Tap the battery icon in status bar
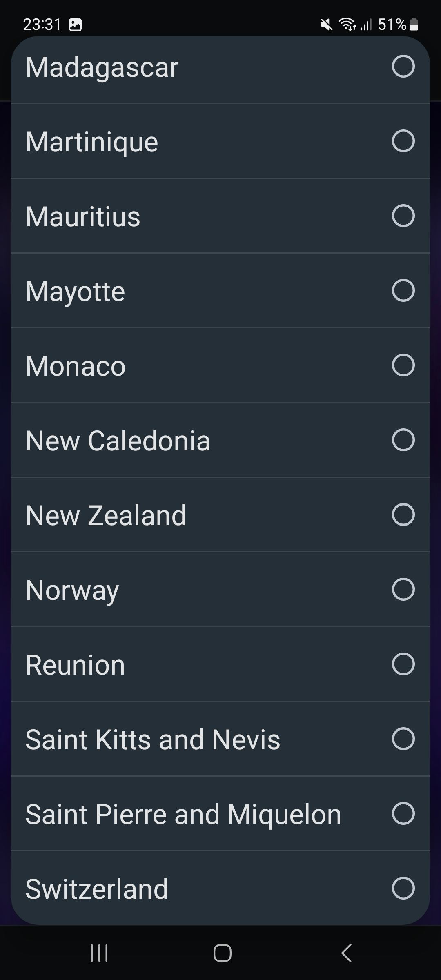The height and width of the screenshot is (980, 441). 414,24
